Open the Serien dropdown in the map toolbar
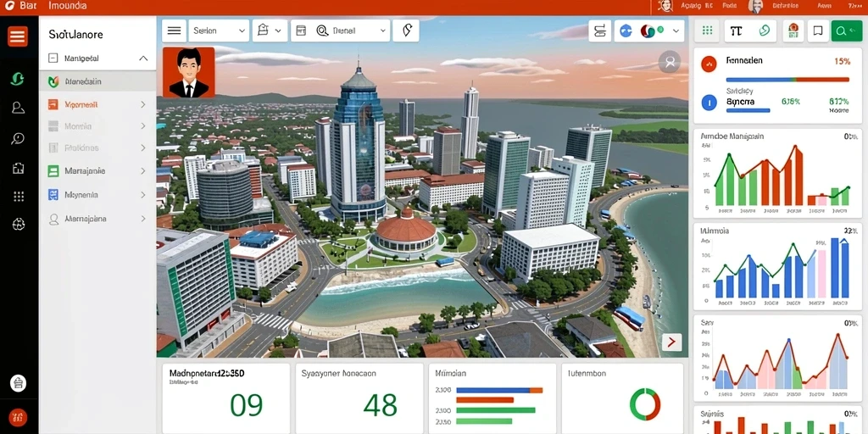Image resolution: width=868 pixels, height=434 pixels. 219,31
